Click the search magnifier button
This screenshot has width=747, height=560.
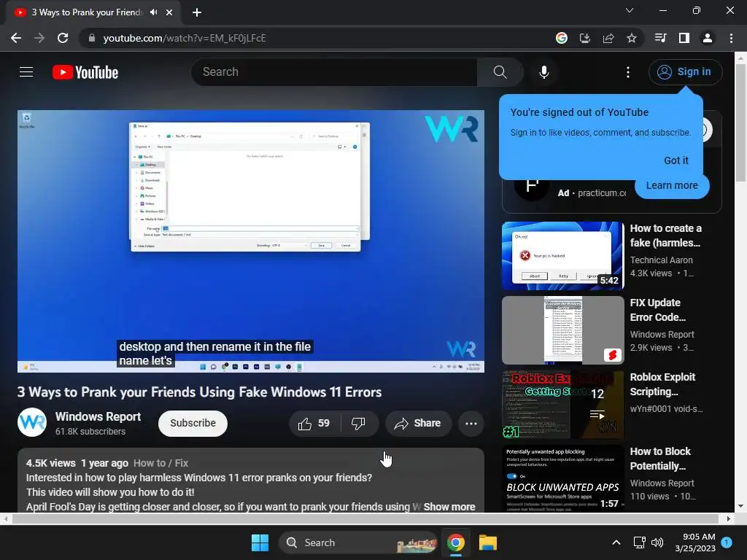[x=500, y=72]
